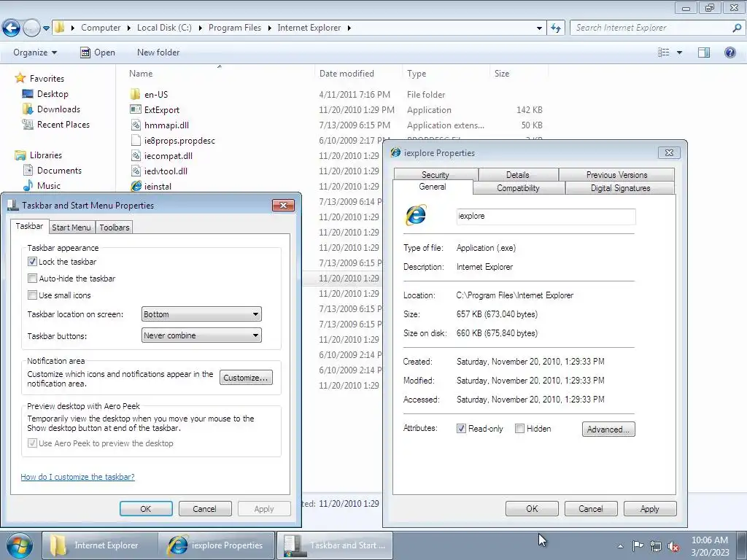Click New folder in the toolbar
This screenshot has width=747, height=560.
click(158, 52)
